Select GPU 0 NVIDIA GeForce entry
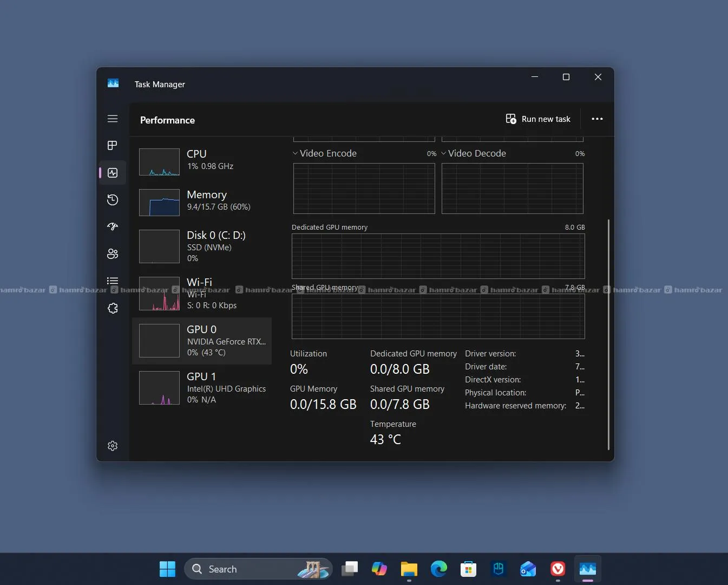The width and height of the screenshot is (728, 585). pyautogui.click(x=202, y=341)
